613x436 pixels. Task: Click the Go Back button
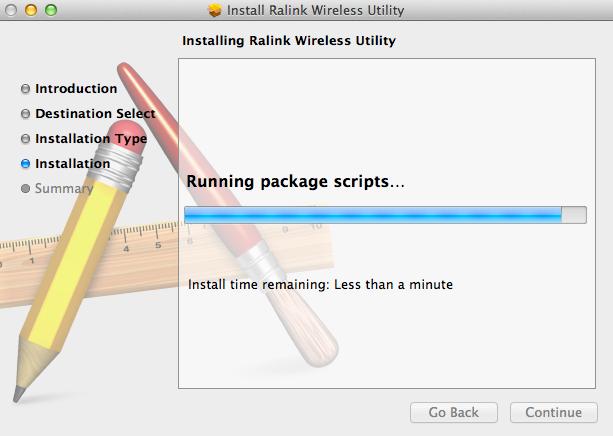click(454, 413)
